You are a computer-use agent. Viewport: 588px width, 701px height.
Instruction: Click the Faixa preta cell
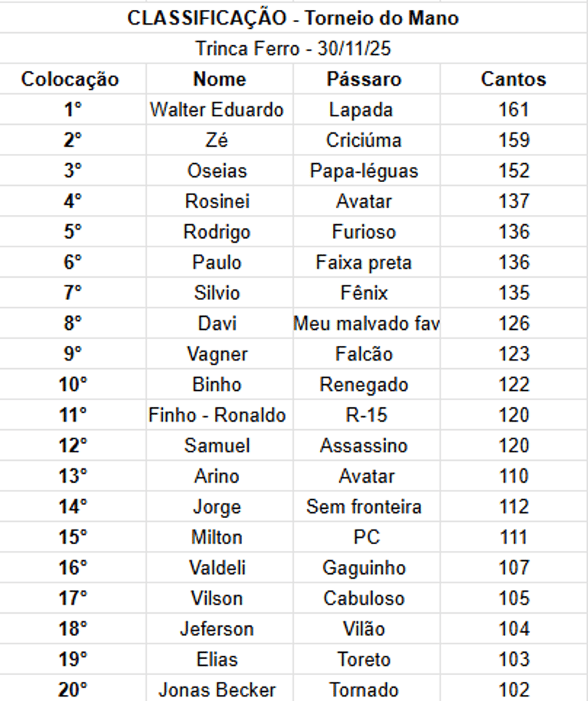point(366,262)
